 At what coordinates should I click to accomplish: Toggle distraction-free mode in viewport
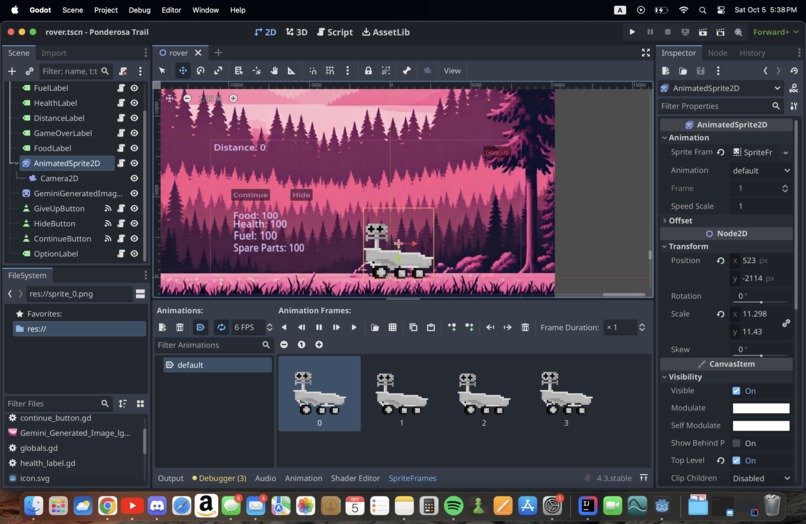pyautogui.click(x=646, y=52)
